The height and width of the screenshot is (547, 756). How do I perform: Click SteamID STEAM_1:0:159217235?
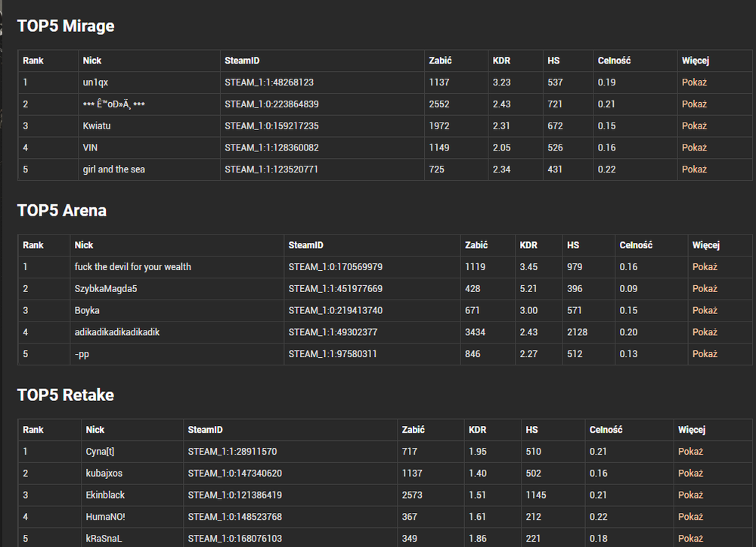point(271,126)
